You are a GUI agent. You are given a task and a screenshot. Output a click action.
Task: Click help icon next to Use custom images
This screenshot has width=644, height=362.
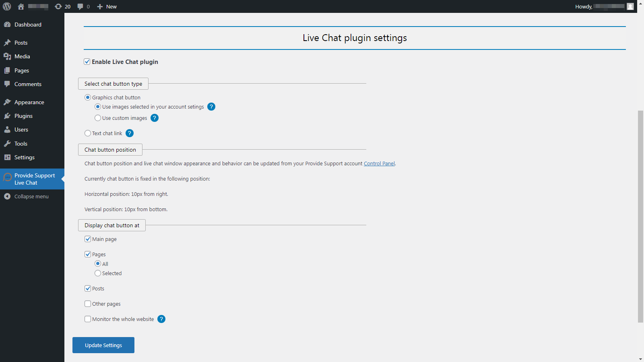[x=155, y=118]
